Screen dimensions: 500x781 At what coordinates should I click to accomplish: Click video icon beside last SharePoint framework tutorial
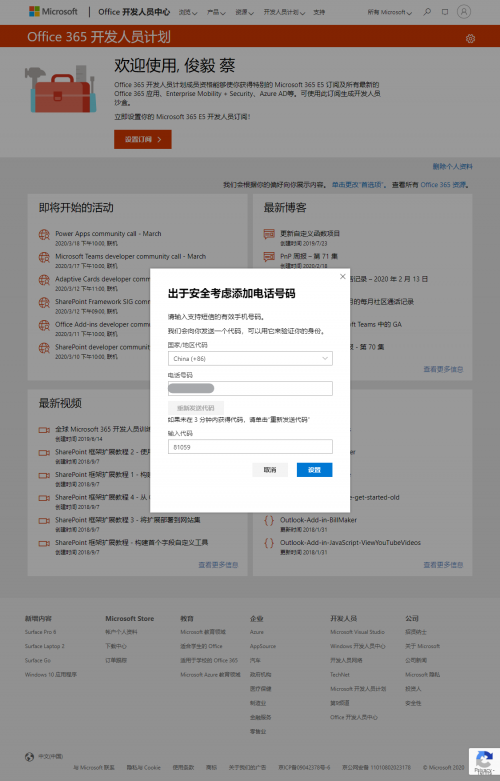pos(44,543)
